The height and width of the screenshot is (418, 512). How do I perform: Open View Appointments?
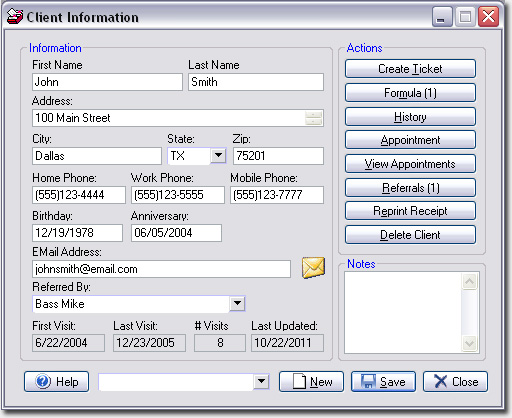410,164
